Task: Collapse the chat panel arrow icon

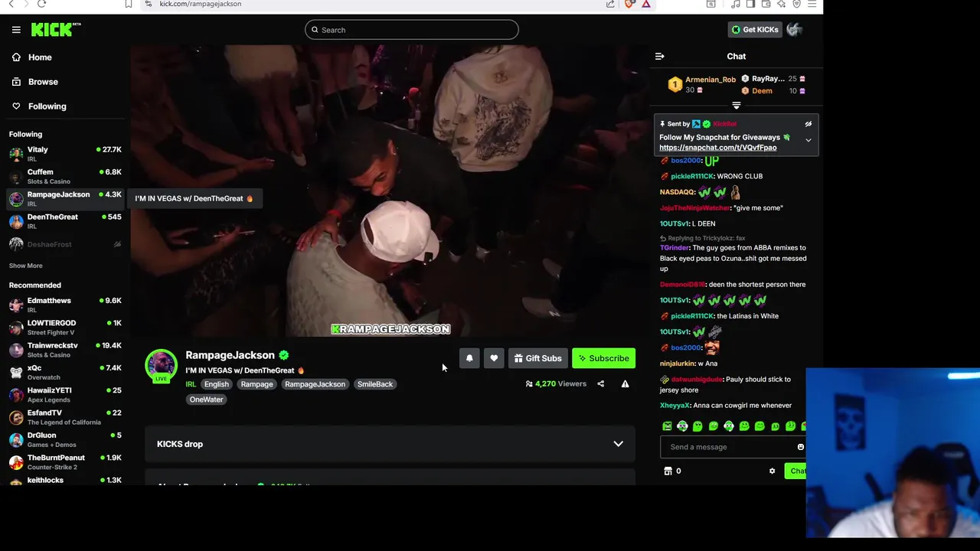Action: click(660, 56)
